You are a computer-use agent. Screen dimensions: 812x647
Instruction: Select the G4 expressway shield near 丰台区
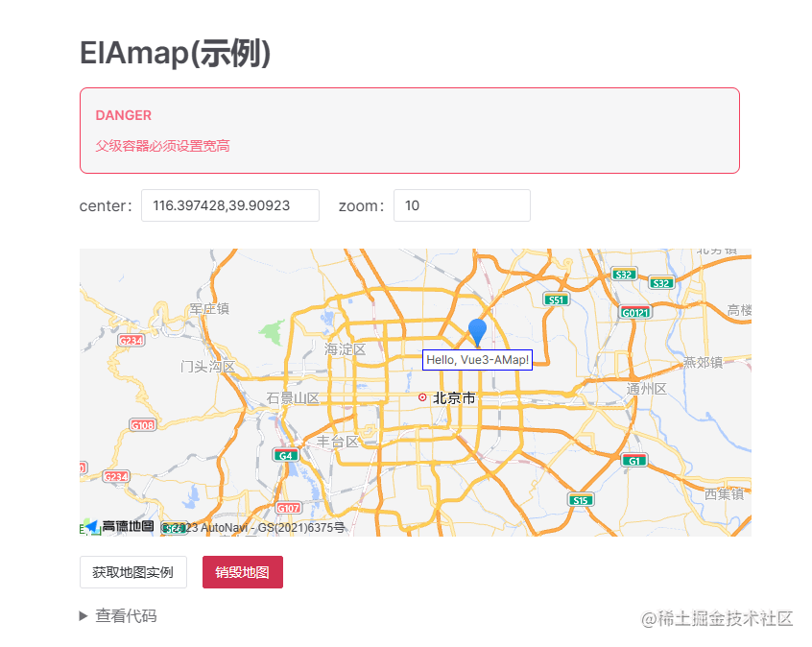[286, 454]
